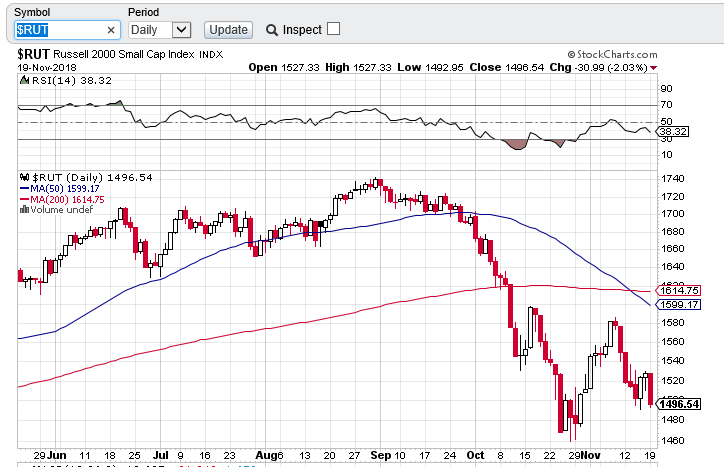Click the Symbol input field containing $RUT
Image resolution: width=724 pixels, height=467 pixels.
(67, 30)
